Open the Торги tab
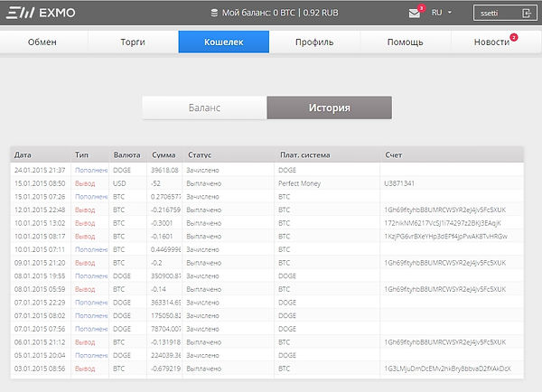The height and width of the screenshot is (392, 542). (133, 42)
